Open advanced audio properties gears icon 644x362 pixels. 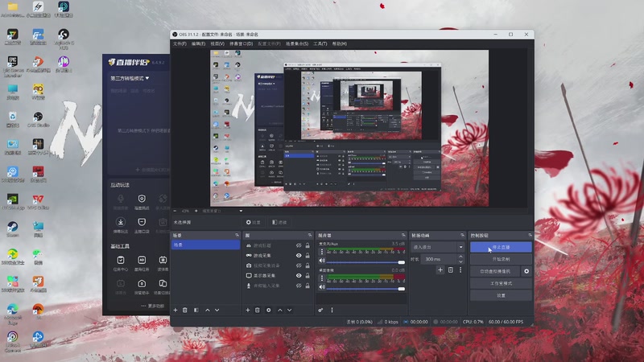tap(320, 311)
